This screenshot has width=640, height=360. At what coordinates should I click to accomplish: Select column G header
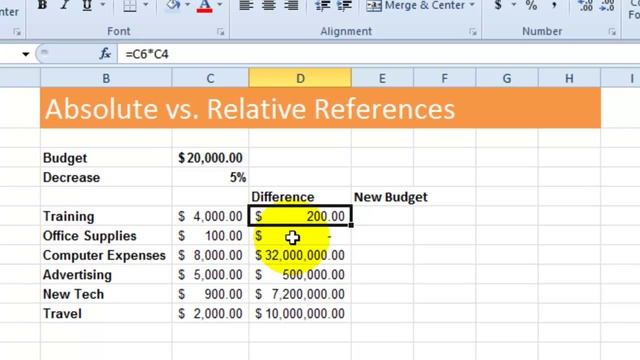coord(507,78)
